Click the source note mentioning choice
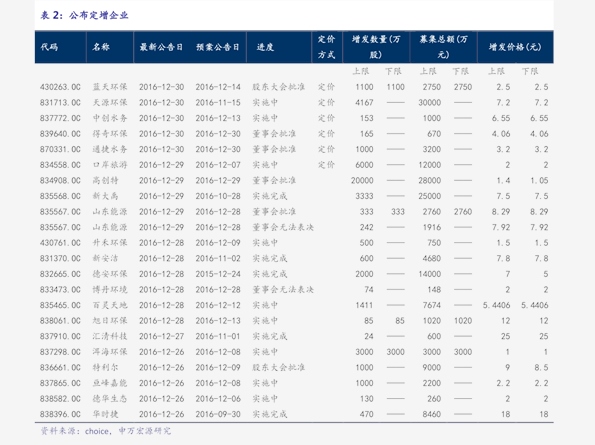Image resolution: width=595 pixels, height=445 pixels. 106,431
